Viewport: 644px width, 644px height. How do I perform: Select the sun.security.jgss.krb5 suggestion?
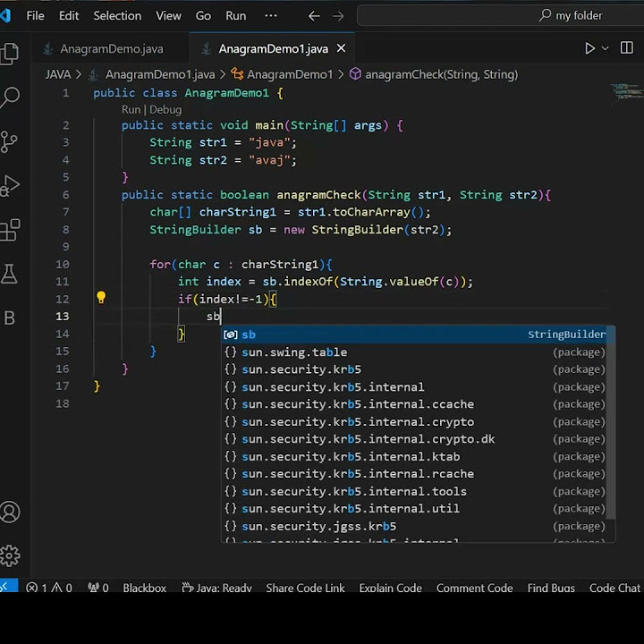[x=415, y=526]
